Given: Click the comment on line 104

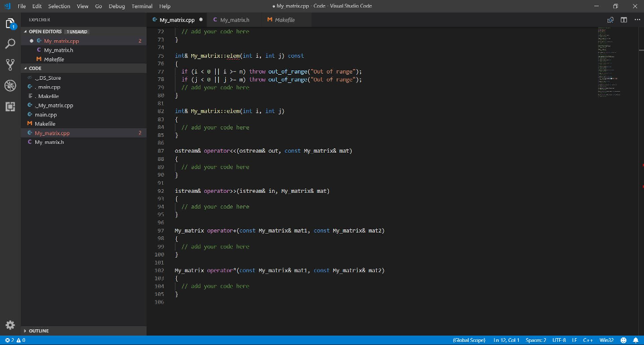Looking at the screenshot, I should coord(215,287).
